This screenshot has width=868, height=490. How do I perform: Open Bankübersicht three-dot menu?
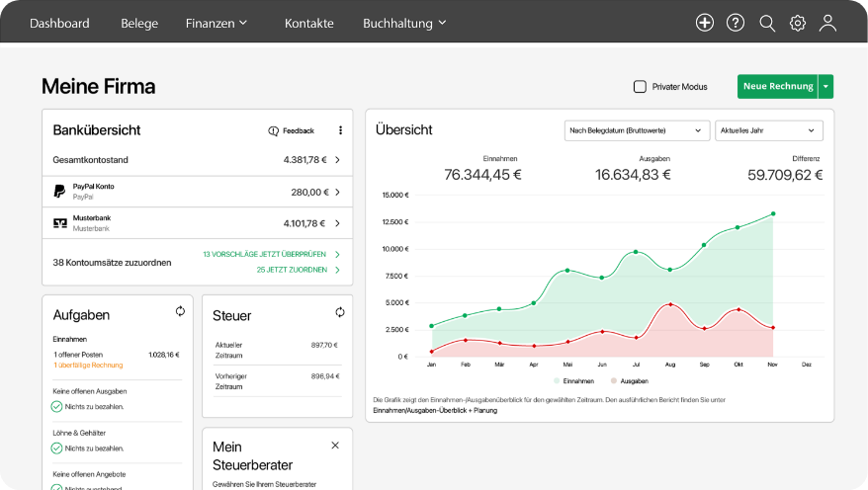tap(340, 130)
